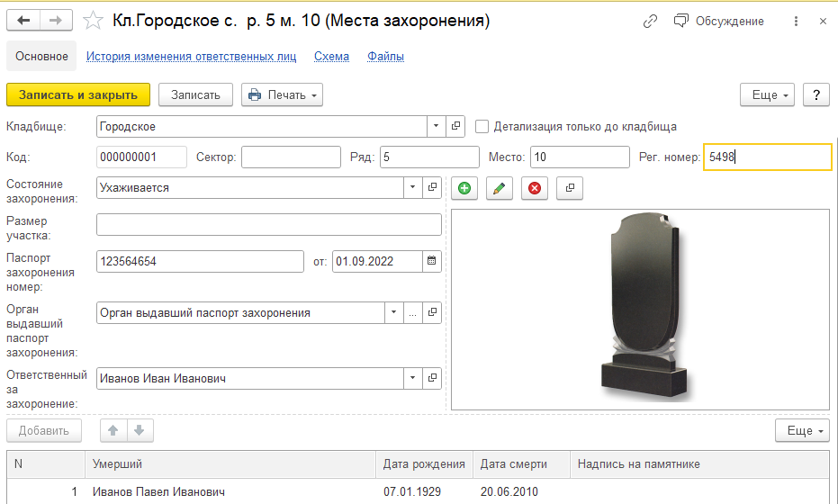Click into the Сектор input field
Image resolution: width=838 pixels, height=504 pixels.
pyautogui.click(x=291, y=157)
